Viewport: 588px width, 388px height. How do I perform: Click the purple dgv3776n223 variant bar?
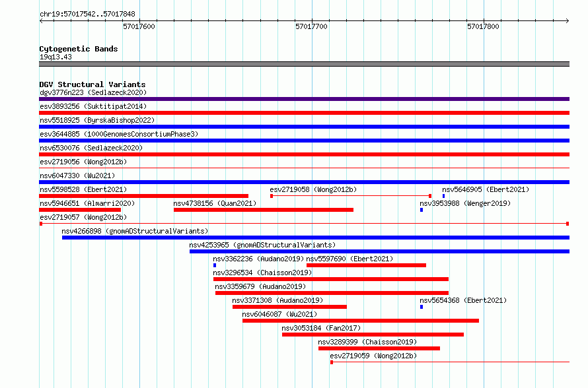pos(304,99)
